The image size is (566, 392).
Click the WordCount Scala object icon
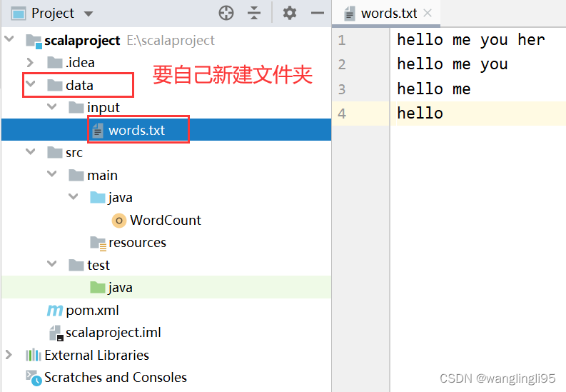click(118, 220)
